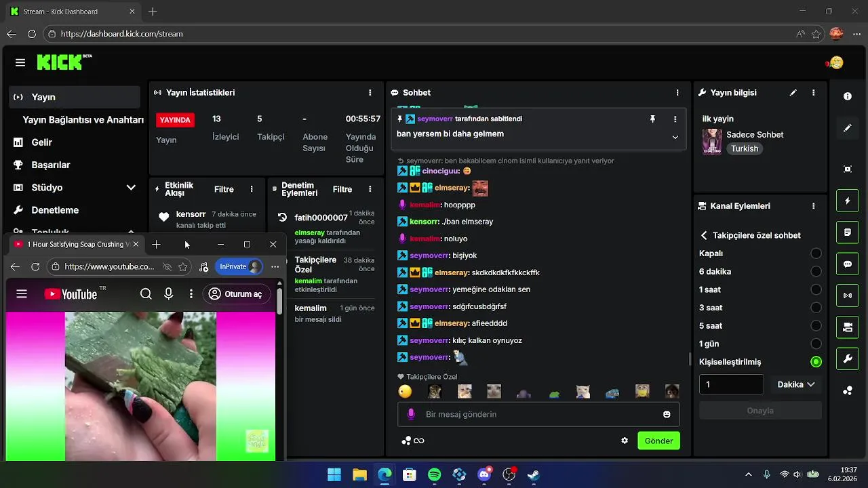The width and height of the screenshot is (868, 488).
Task: Expand the Stüdyo sidebar section
Action: (131, 188)
